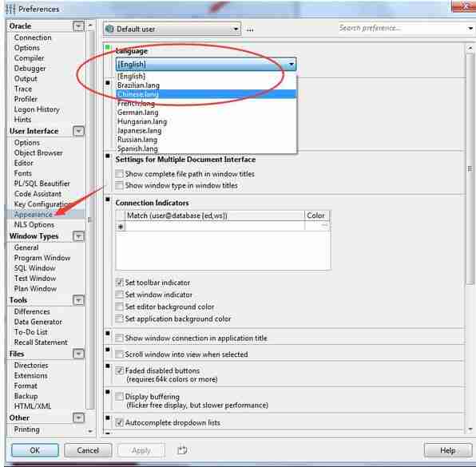Select NLS Options in sidebar
476x467 pixels.
pyautogui.click(x=34, y=224)
